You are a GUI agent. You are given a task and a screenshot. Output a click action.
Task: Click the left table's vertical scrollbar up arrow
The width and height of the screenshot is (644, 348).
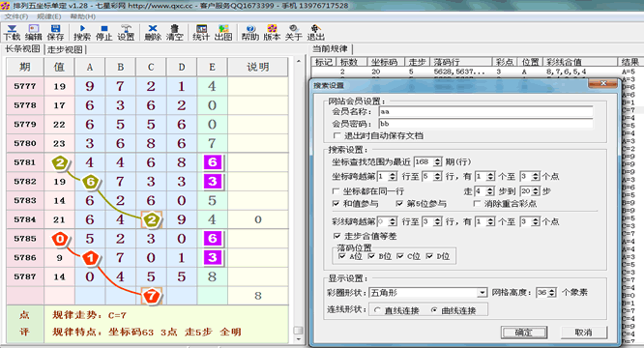(x=299, y=61)
